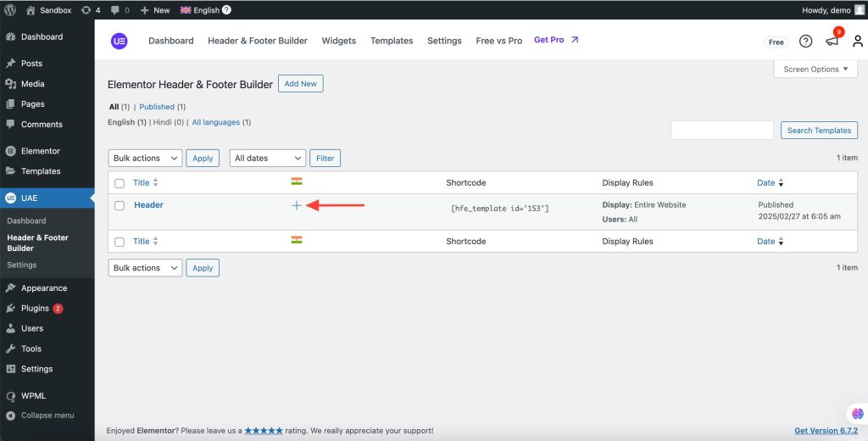Click the Search Templates button
This screenshot has height=441, width=868.
coord(820,131)
